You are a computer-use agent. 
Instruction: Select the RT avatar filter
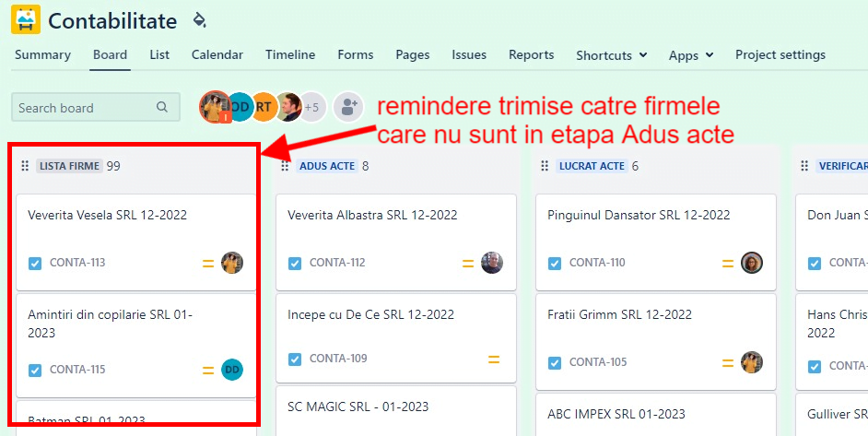(x=264, y=108)
